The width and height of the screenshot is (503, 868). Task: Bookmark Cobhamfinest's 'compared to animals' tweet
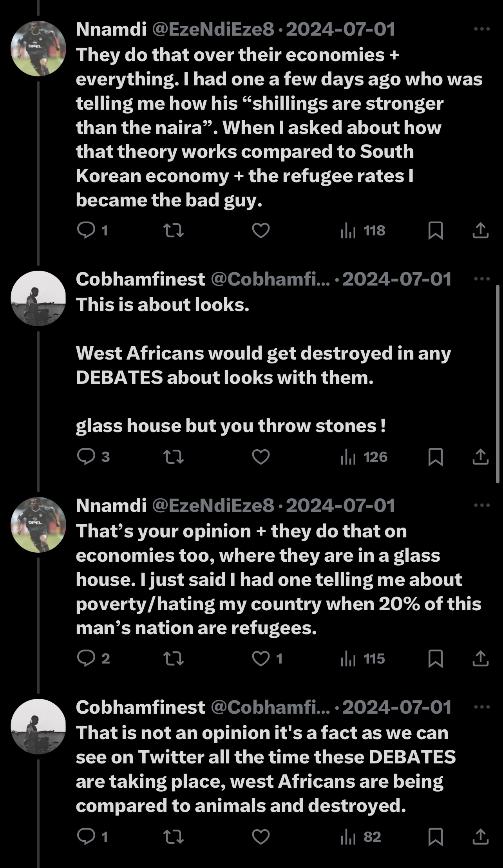(436, 837)
